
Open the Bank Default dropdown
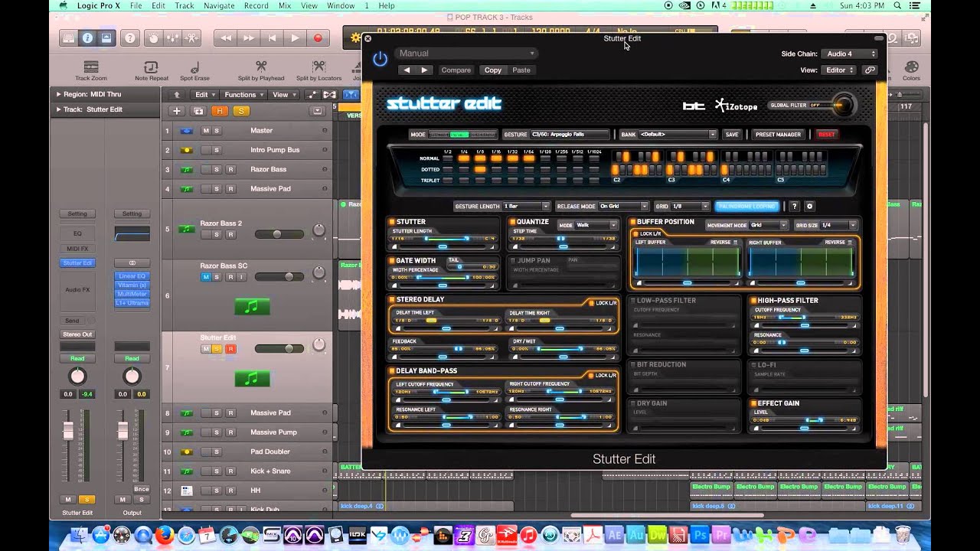[678, 134]
